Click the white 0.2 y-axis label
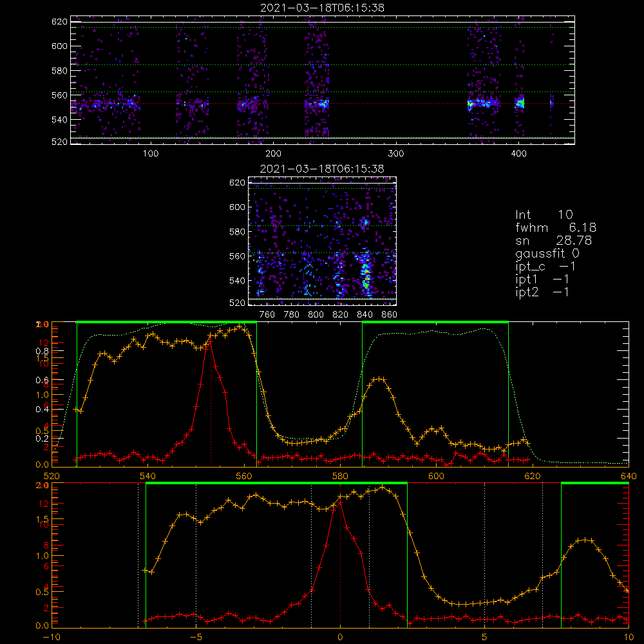Viewport: 644px width, 644px height. tap(42, 438)
